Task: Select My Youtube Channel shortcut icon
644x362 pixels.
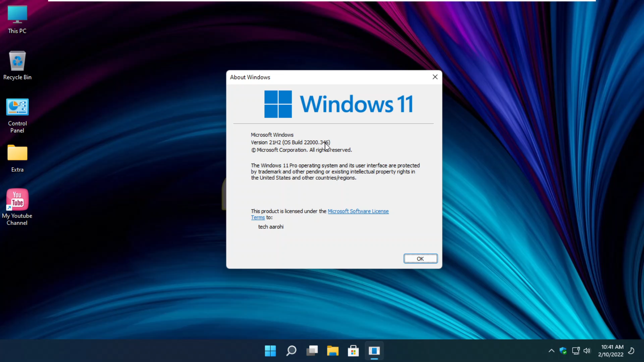Action: [17, 207]
